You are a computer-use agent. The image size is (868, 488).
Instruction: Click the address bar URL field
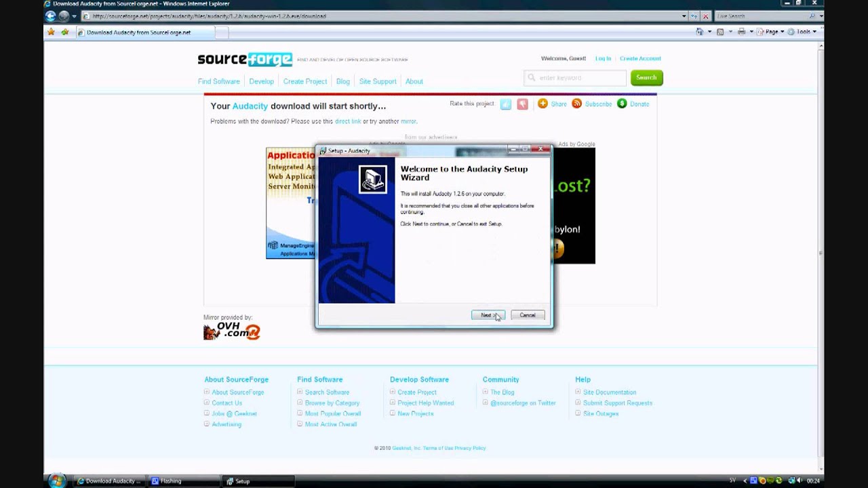(383, 16)
